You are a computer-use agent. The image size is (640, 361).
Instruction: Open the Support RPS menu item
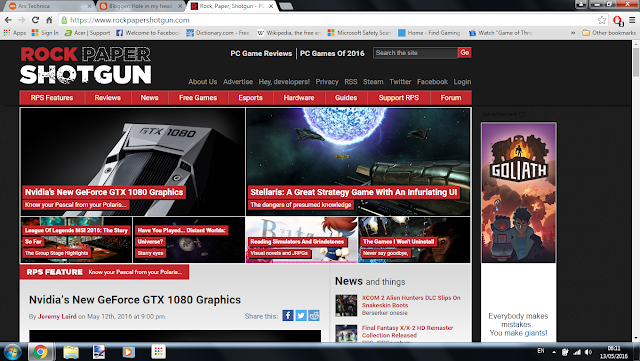(x=399, y=98)
